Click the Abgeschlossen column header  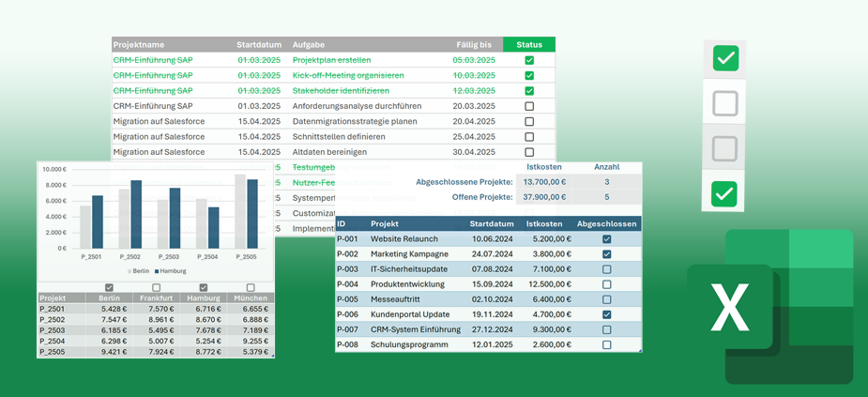click(x=607, y=224)
